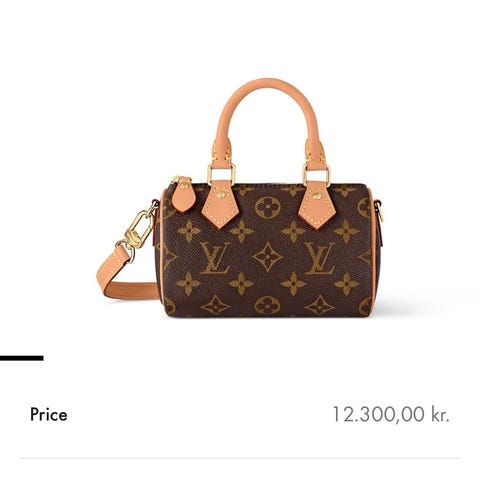Open the monogram handbag product image
Viewport: 480px width, 480px height.
[240, 198]
